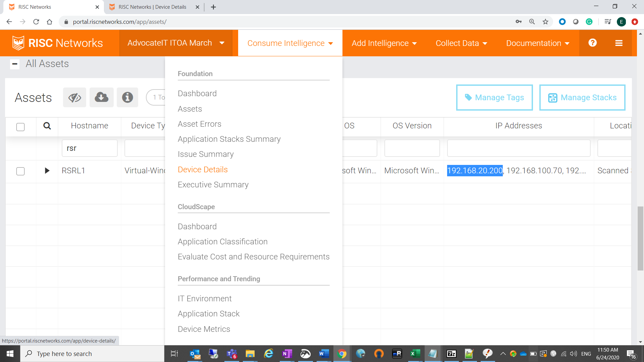Open the Documentation dropdown menu
The width and height of the screenshot is (644, 362).
[538, 43]
